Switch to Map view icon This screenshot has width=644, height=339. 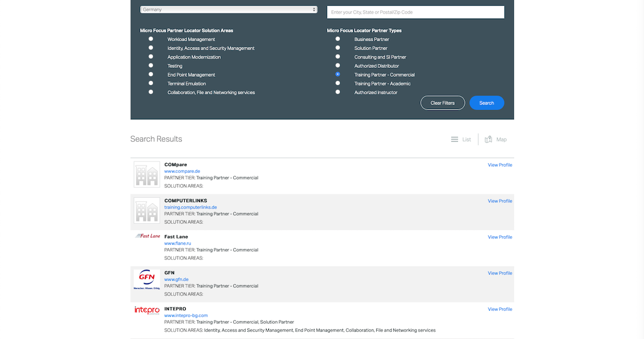tap(489, 140)
